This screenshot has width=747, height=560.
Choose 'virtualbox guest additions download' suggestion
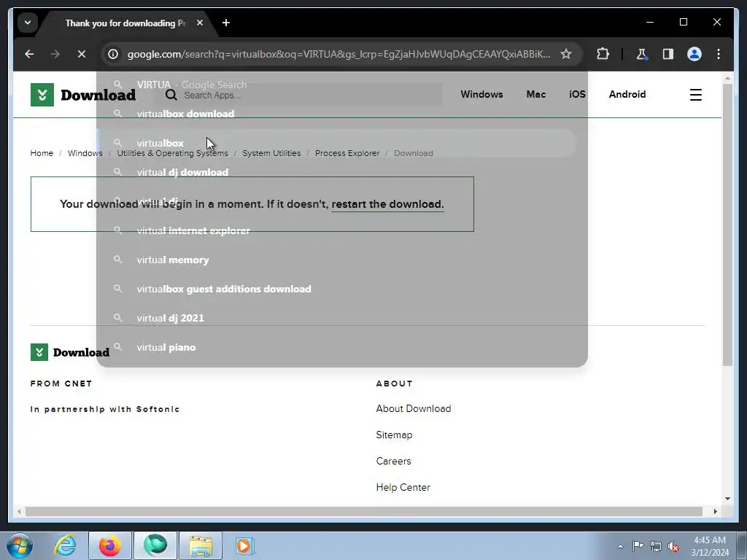(336, 289)
